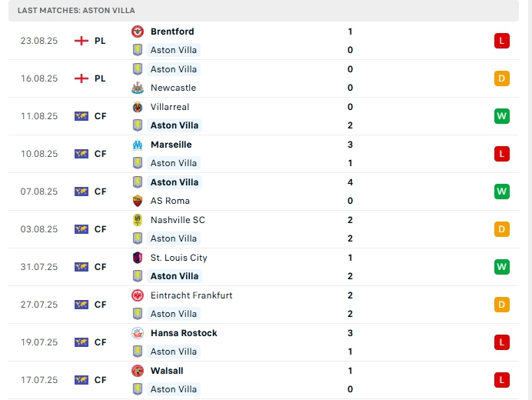Click the Villarreal club crest
The width and height of the screenshot is (532, 400).
tap(138, 107)
